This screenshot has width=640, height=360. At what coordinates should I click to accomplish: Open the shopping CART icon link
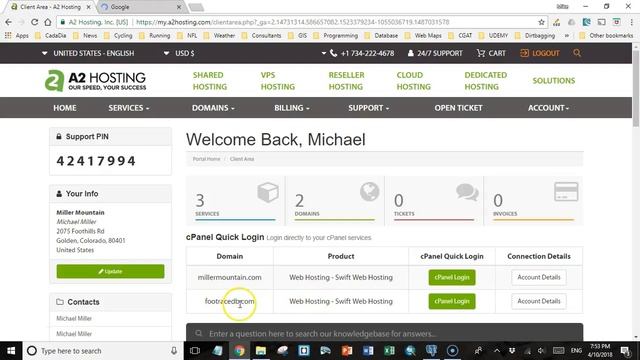(x=491, y=53)
